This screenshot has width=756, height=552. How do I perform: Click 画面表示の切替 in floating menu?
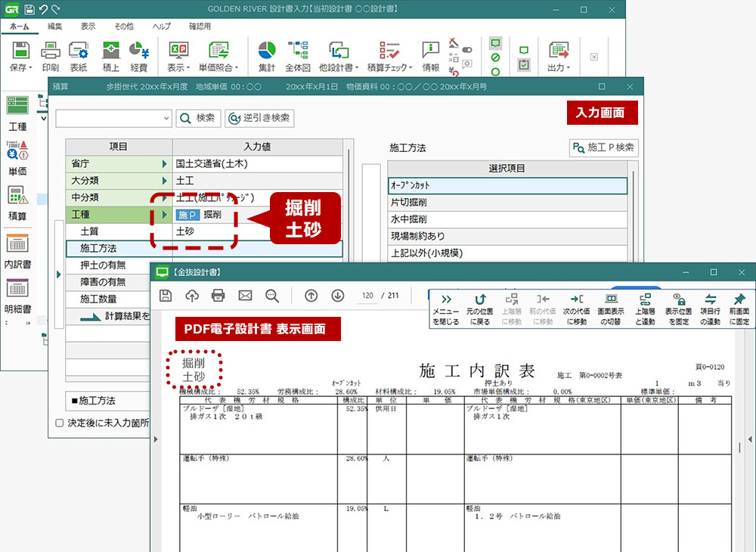click(611, 309)
